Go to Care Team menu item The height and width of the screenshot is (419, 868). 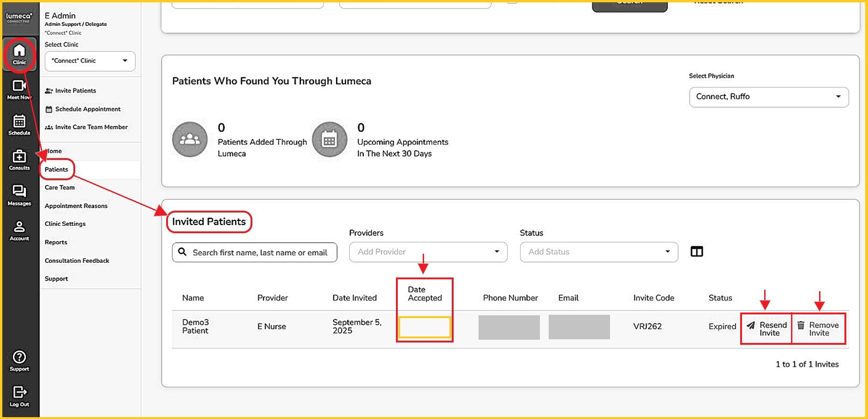point(60,188)
